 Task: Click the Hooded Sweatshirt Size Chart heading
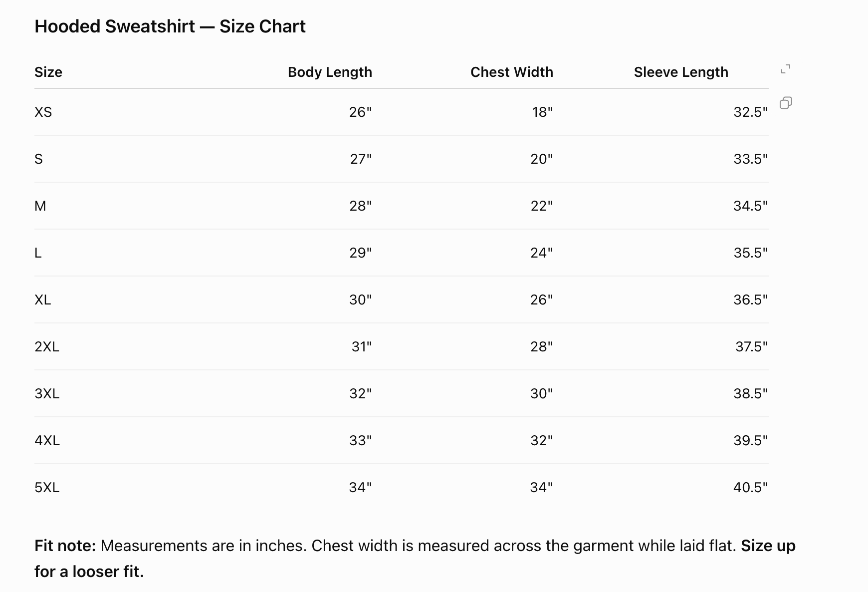tap(170, 26)
